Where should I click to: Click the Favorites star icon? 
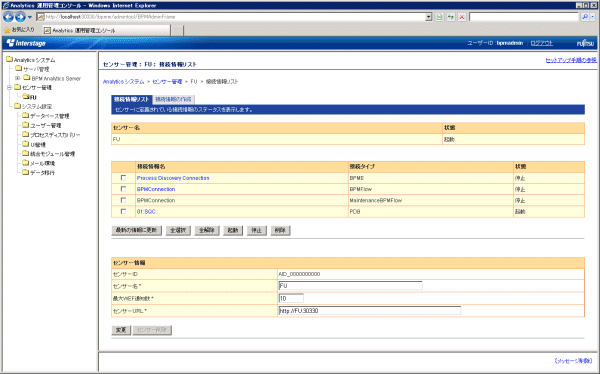(7, 30)
